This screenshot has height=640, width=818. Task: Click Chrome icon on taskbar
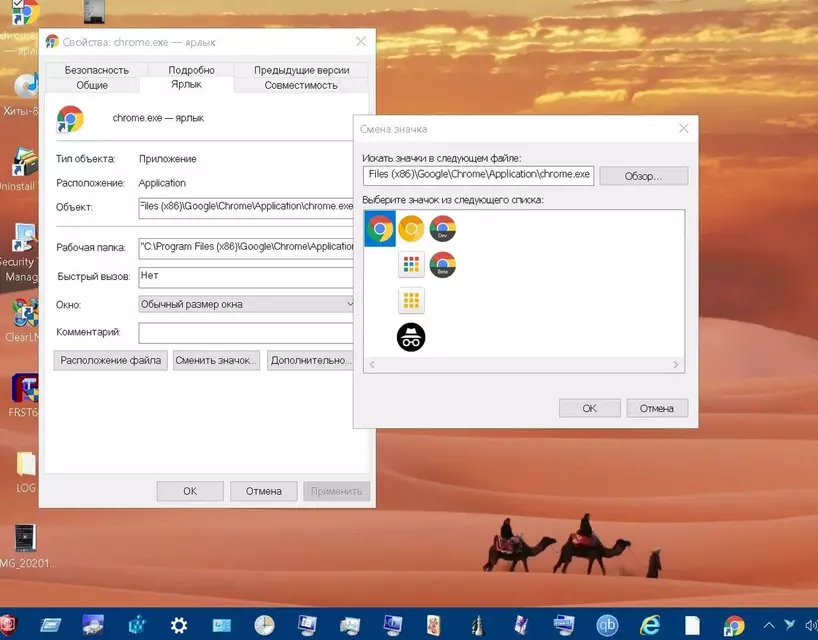click(x=734, y=625)
